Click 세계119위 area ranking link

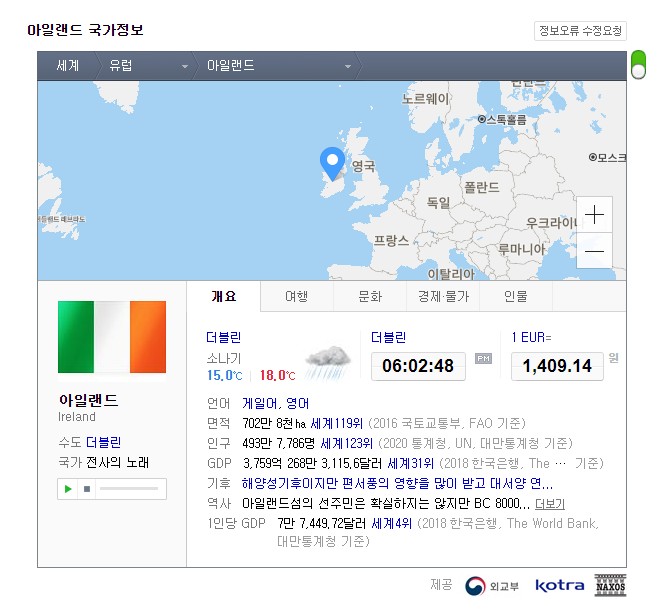[x=336, y=423]
